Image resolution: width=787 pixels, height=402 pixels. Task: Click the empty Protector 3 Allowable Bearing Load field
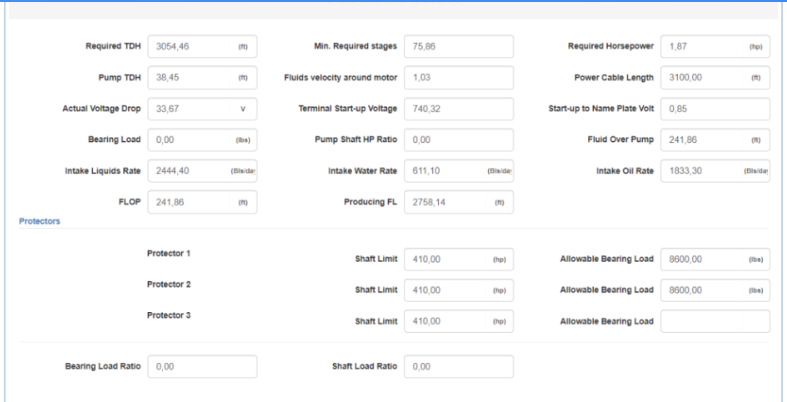point(715,321)
